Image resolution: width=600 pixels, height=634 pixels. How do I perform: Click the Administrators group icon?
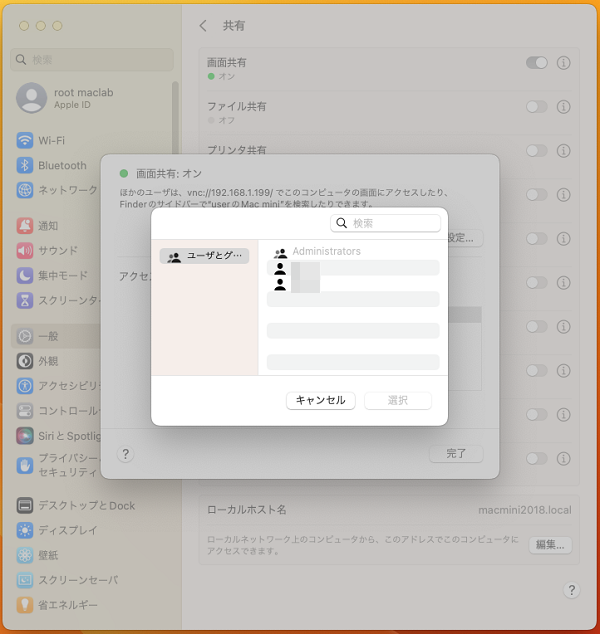click(x=280, y=253)
